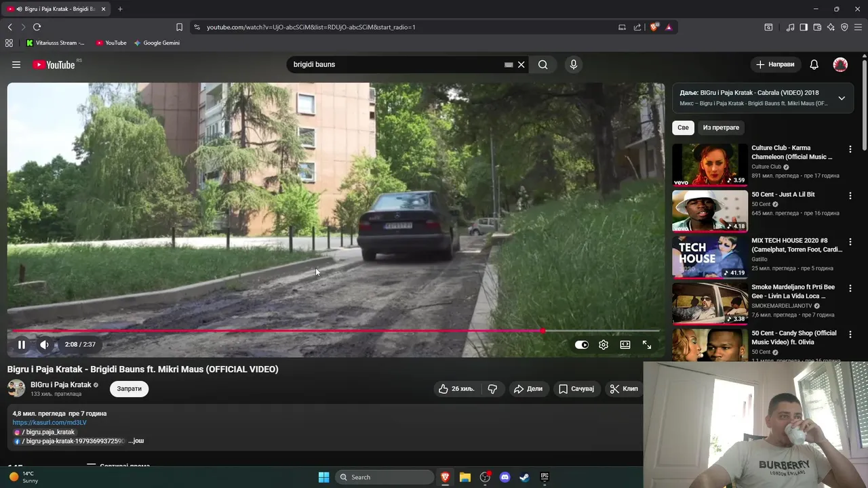Expand the description with ...још
The width and height of the screenshot is (868, 488).
tap(136, 441)
